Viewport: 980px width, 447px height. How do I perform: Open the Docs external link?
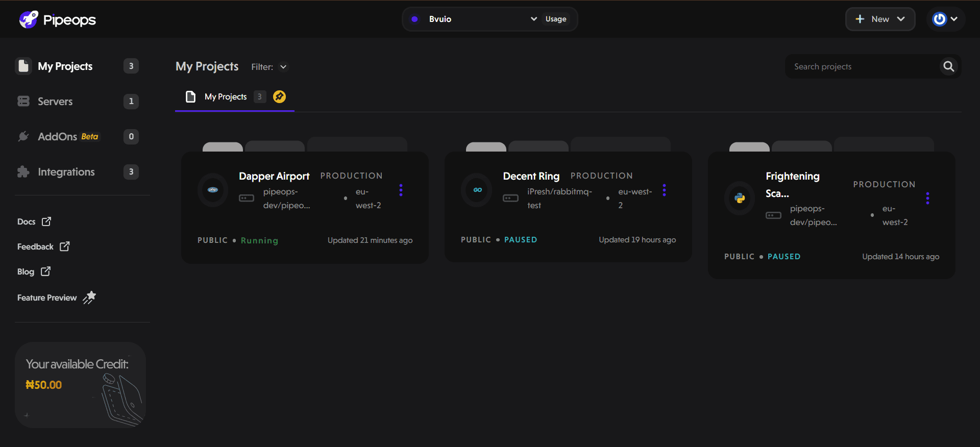click(34, 221)
